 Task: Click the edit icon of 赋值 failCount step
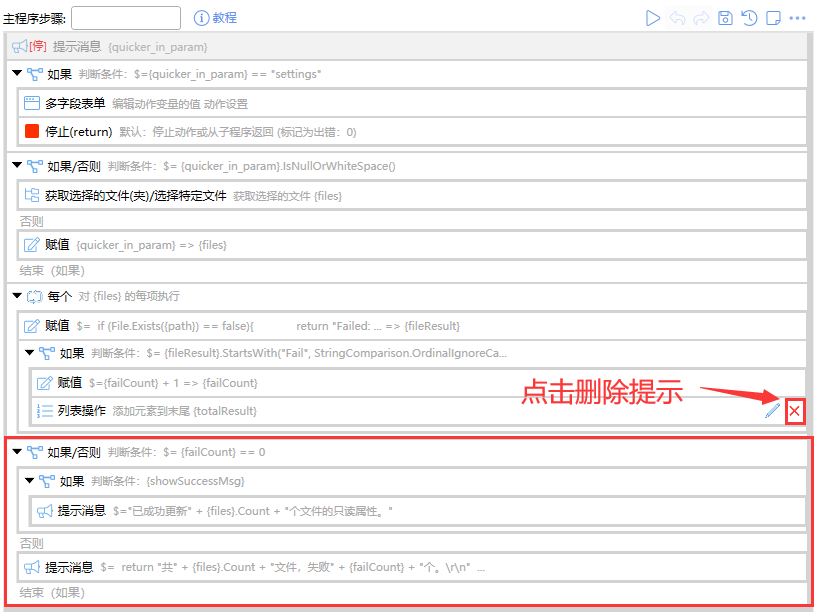pos(44,383)
